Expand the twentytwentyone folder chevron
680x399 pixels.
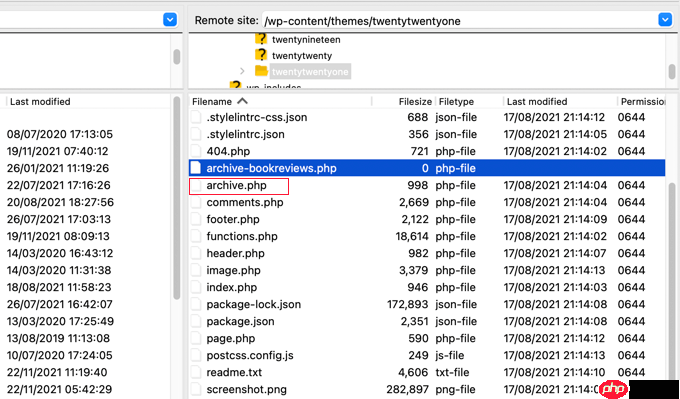(x=242, y=71)
